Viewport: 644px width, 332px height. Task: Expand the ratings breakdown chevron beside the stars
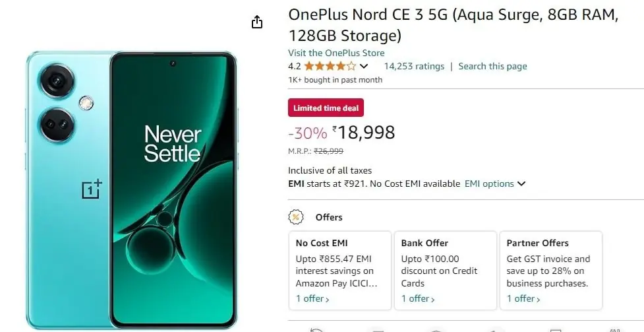(364, 66)
